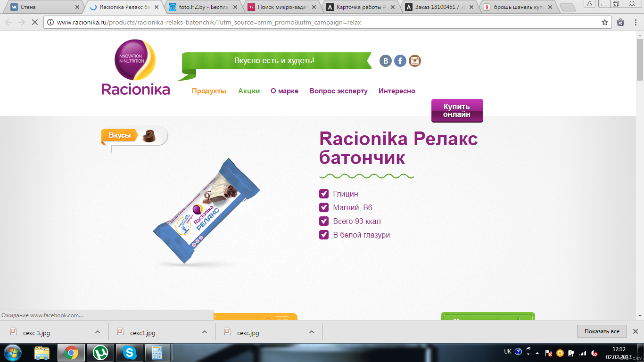Click the Вкусы flavor label
Screen dimensions: 644x362
click(x=120, y=135)
